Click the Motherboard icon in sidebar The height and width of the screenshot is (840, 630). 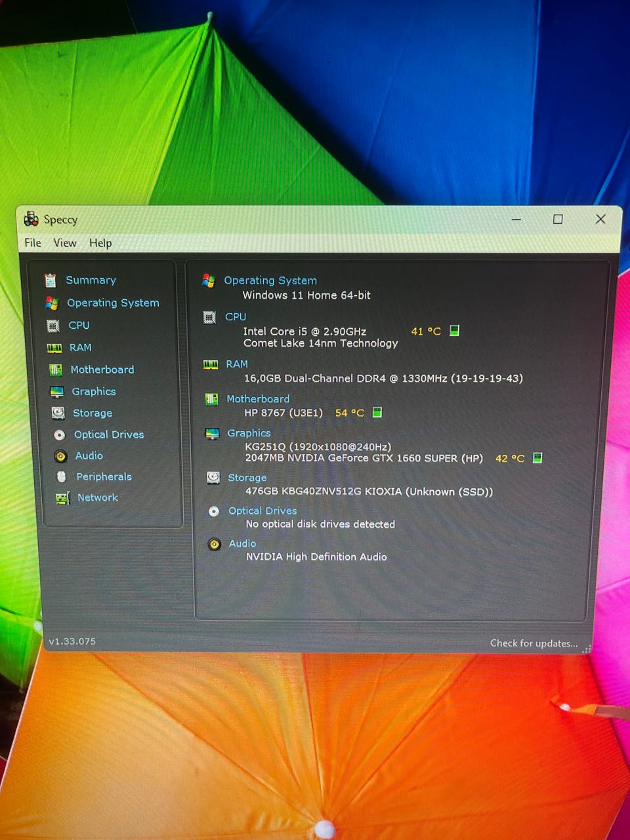coord(56,370)
